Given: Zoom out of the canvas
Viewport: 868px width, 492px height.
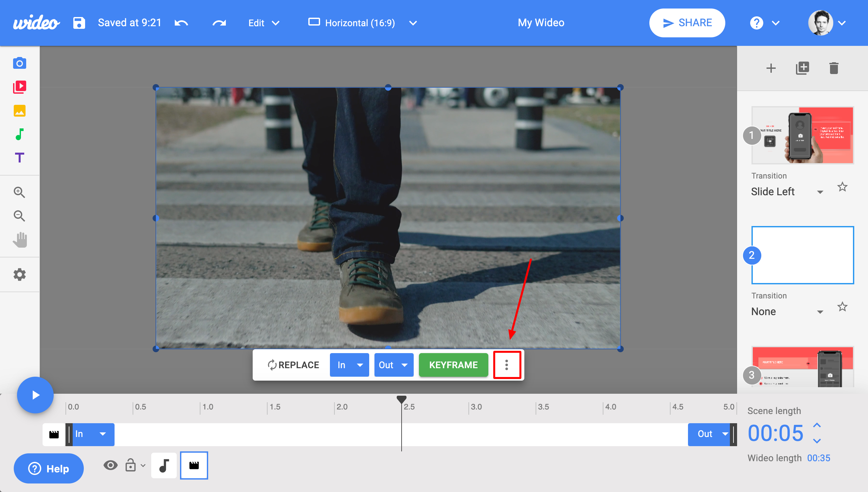Looking at the screenshot, I should [20, 216].
